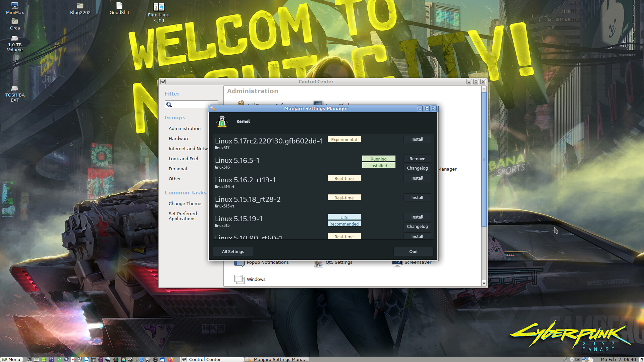Open the Menu button on the taskbar
This screenshot has width=644, height=362.
point(11,359)
